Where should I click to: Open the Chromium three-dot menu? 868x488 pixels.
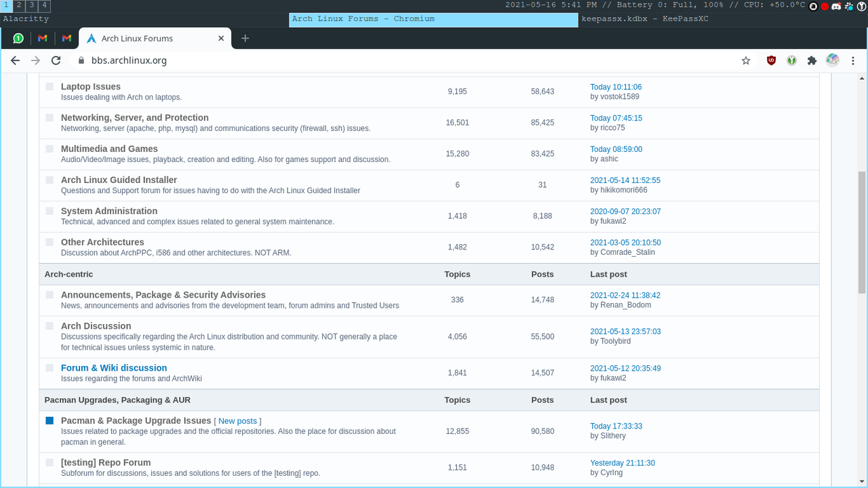tap(853, 60)
